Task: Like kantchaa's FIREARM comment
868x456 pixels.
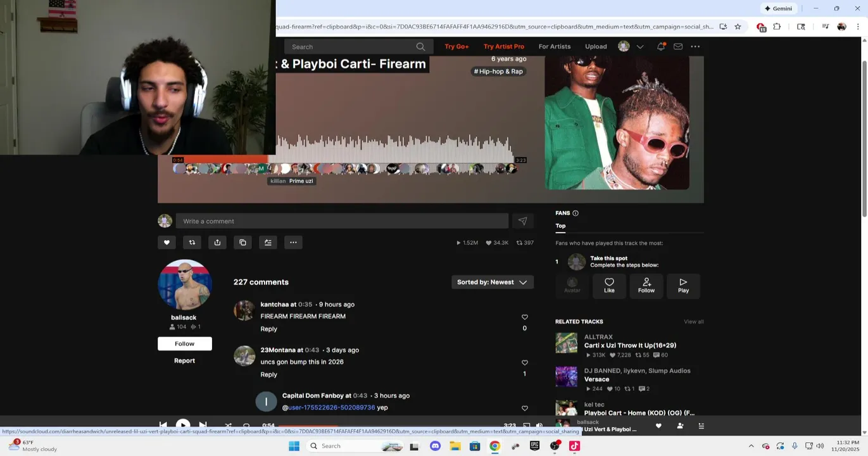Action: [x=524, y=317]
